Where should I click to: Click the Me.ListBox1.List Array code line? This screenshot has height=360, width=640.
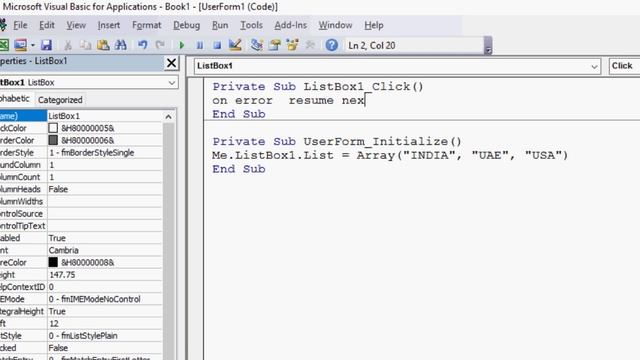pyautogui.click(x=390, y=156)
